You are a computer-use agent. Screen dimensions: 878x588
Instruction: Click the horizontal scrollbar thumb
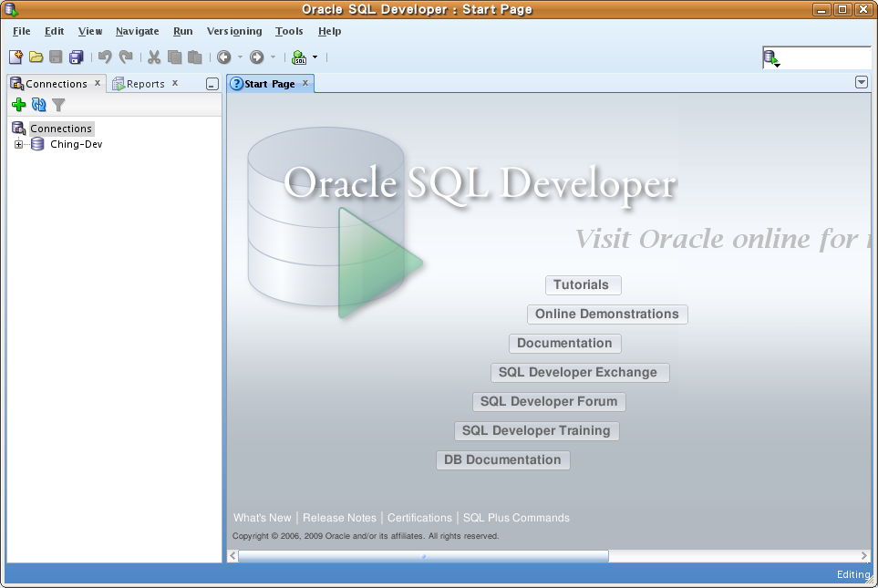pos(423,556)
